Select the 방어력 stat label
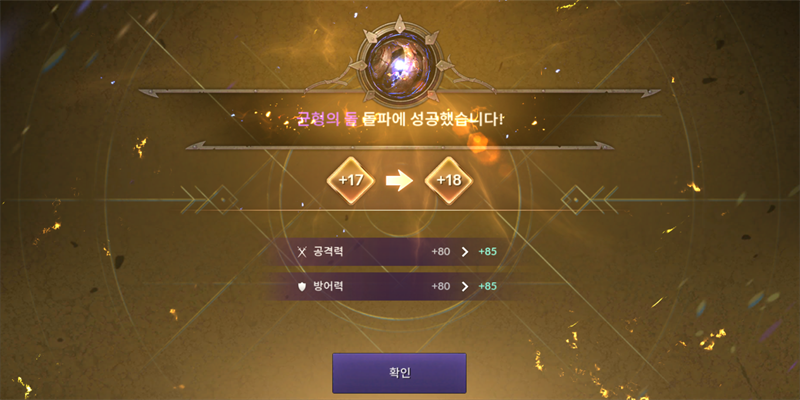This screenshot has width=800, height=400. click(x=328, y=286)
